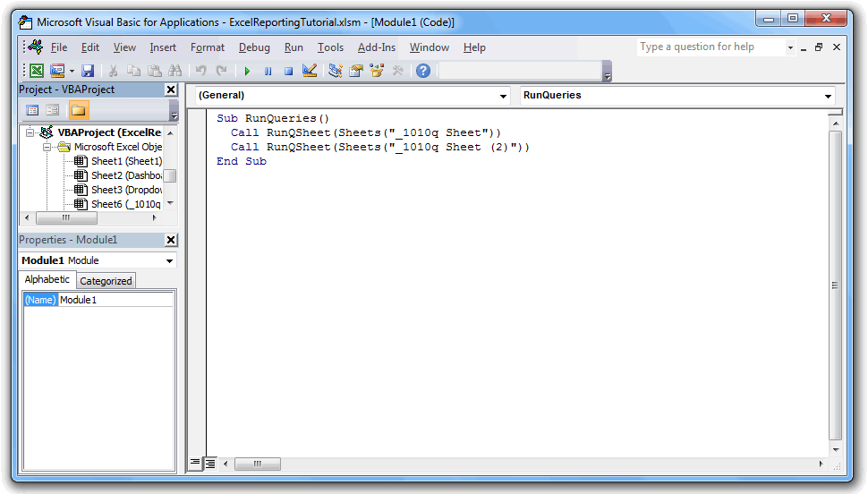The height and width of the screenshot is (494, 868).
Task: Click the Redo arrow icon
Action: [221, 71]
